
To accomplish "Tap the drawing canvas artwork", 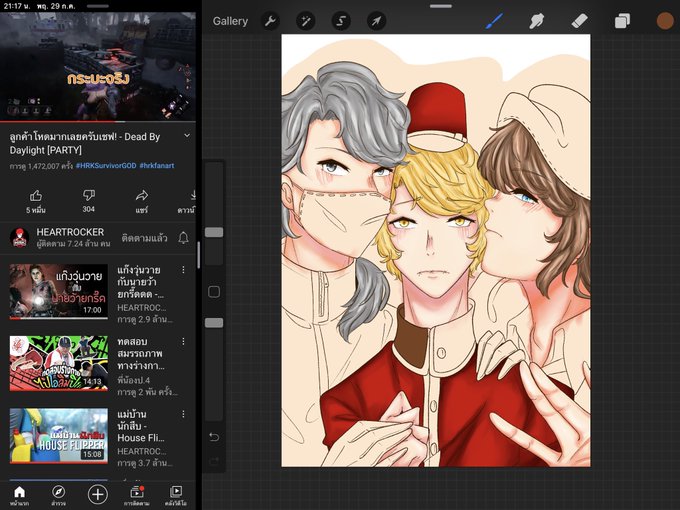I will 436,251.
